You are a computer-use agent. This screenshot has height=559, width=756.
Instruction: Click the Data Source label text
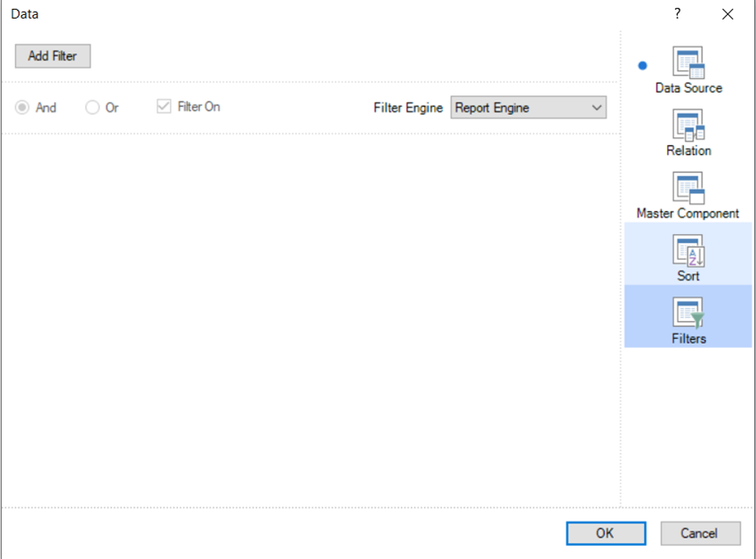coord(688,88)
